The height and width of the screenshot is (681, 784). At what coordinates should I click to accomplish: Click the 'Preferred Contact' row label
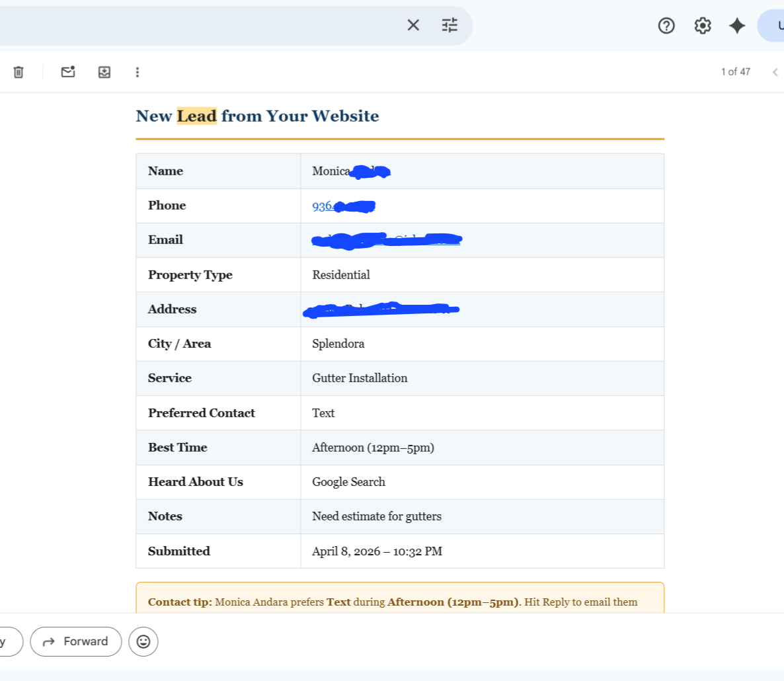pyautogui.click(x=202, y=413)
